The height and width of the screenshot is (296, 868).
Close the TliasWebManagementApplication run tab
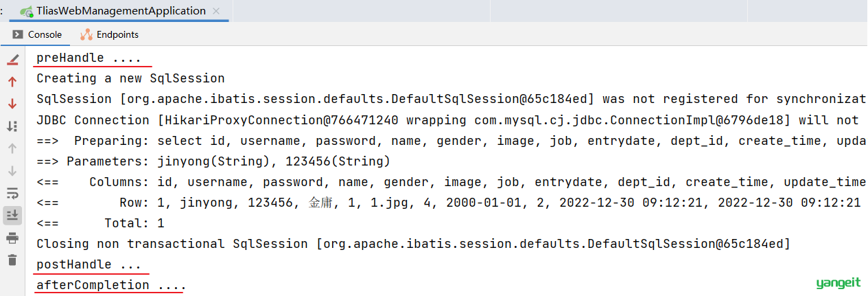click(x=218, y=11)
